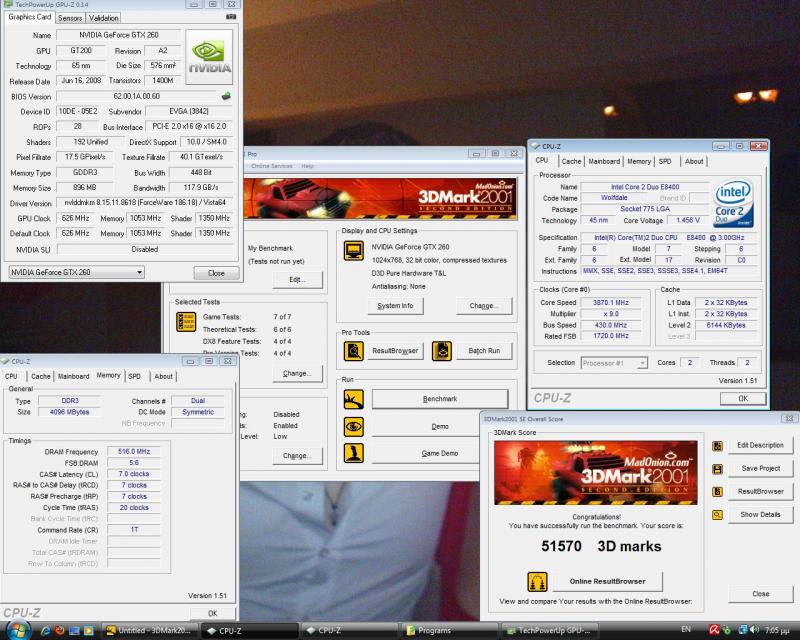Click the Change button under Display settings

click(x=484, y=306)
